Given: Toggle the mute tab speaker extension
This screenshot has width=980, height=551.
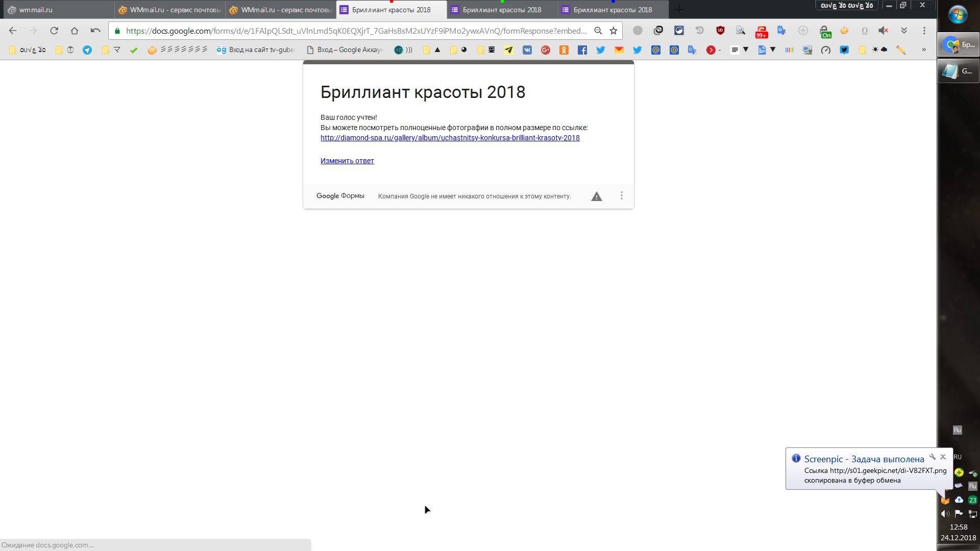Looking at the screenshot, I should [884, 31].
